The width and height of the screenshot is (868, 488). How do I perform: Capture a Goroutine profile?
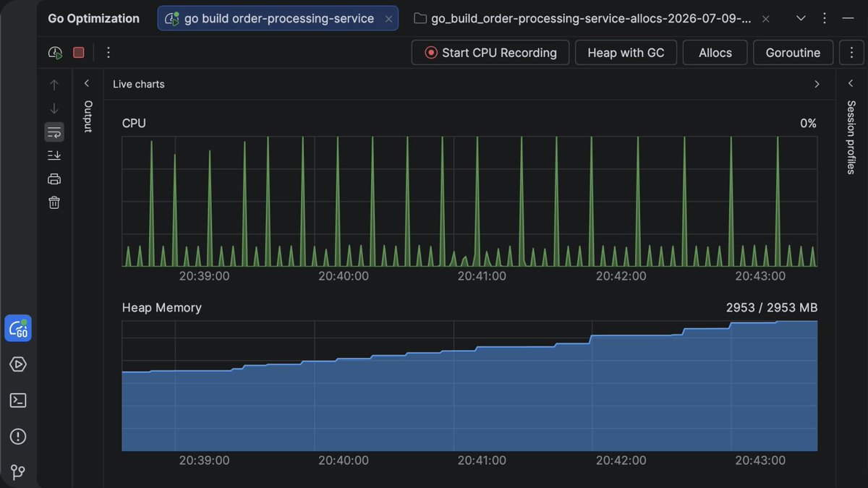793,53
